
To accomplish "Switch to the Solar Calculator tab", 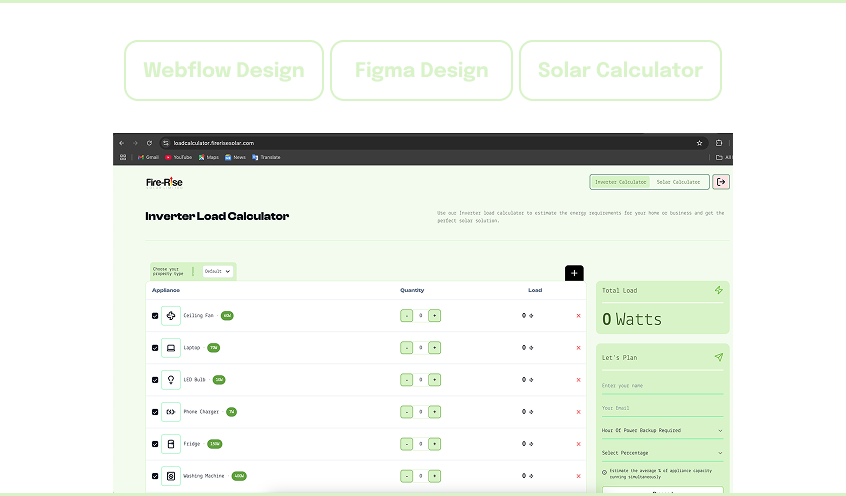I will point(678,182).
